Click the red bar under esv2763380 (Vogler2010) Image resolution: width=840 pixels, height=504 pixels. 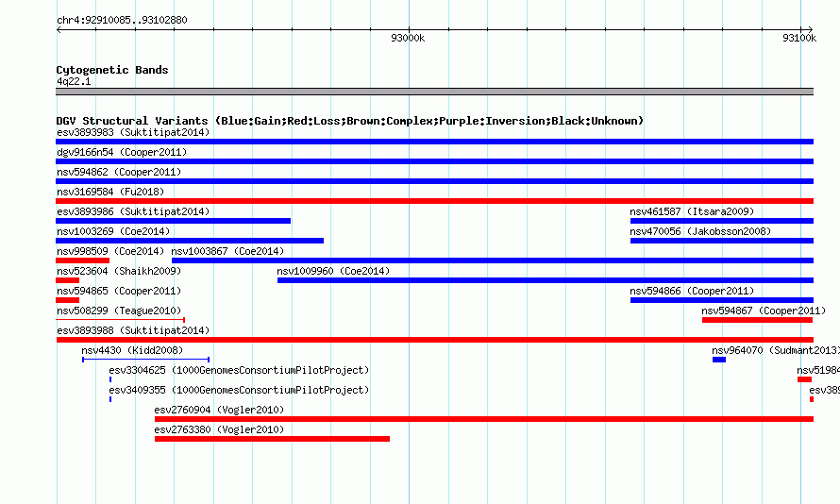click(272, 439)
